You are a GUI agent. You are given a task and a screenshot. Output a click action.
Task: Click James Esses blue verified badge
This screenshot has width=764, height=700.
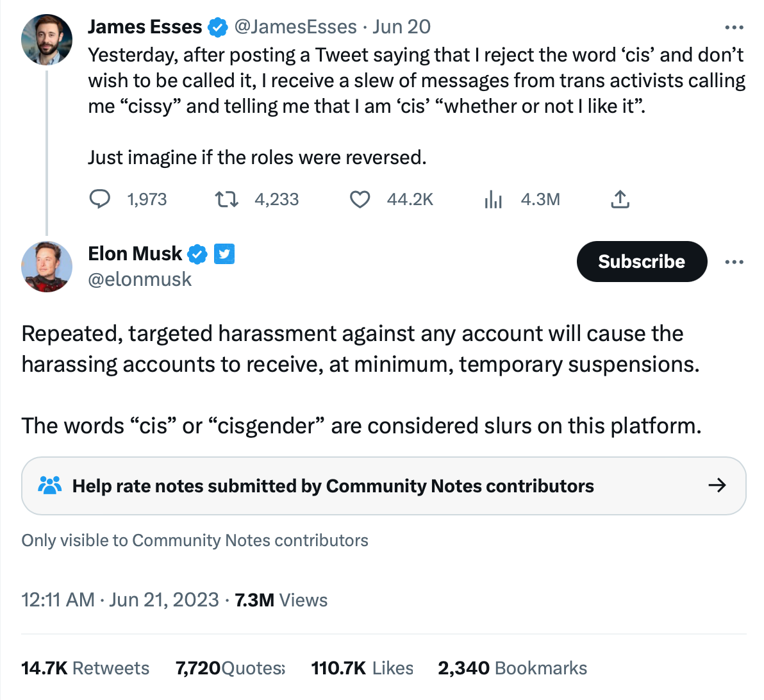pos(218,27)
